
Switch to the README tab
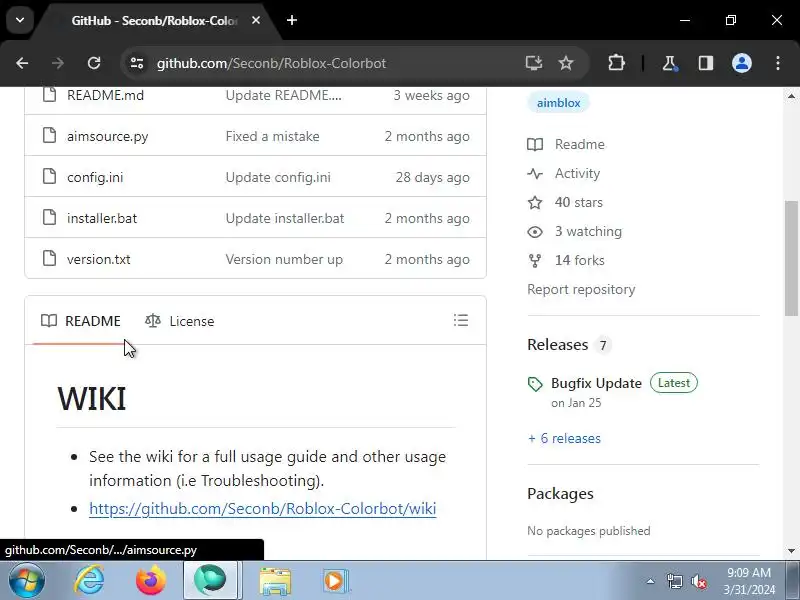[x=81, y=321]
